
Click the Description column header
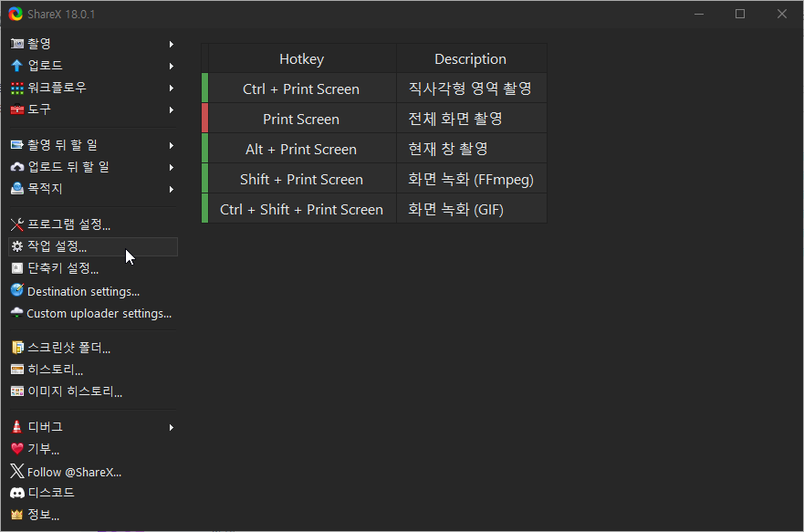471,59
